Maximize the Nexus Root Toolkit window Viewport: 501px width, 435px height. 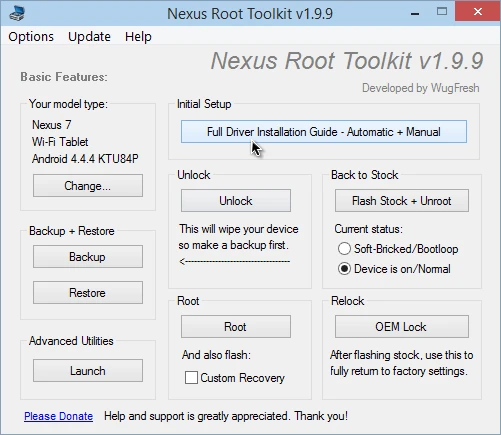(x=442, y=12)
